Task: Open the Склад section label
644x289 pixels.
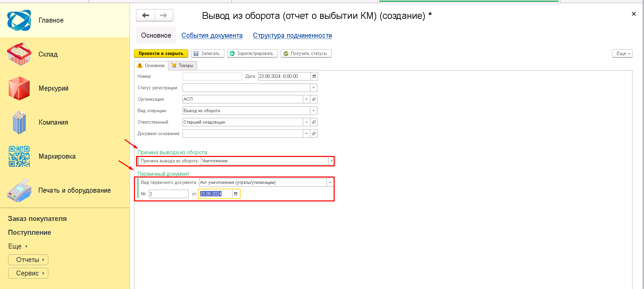Action: [x=48, y=54]
